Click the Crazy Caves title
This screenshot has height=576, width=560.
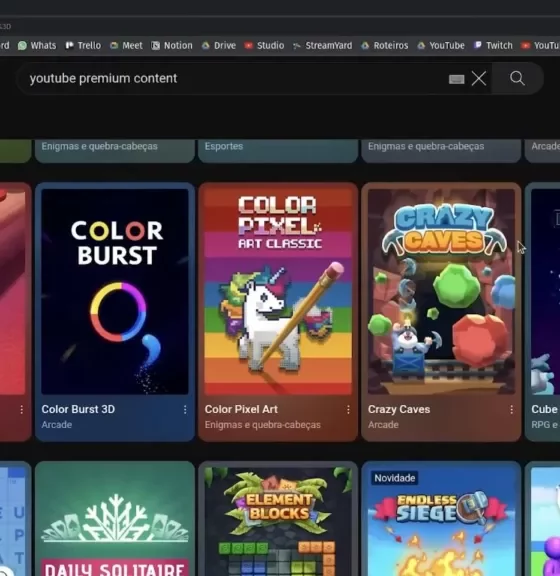coord(399,409)
